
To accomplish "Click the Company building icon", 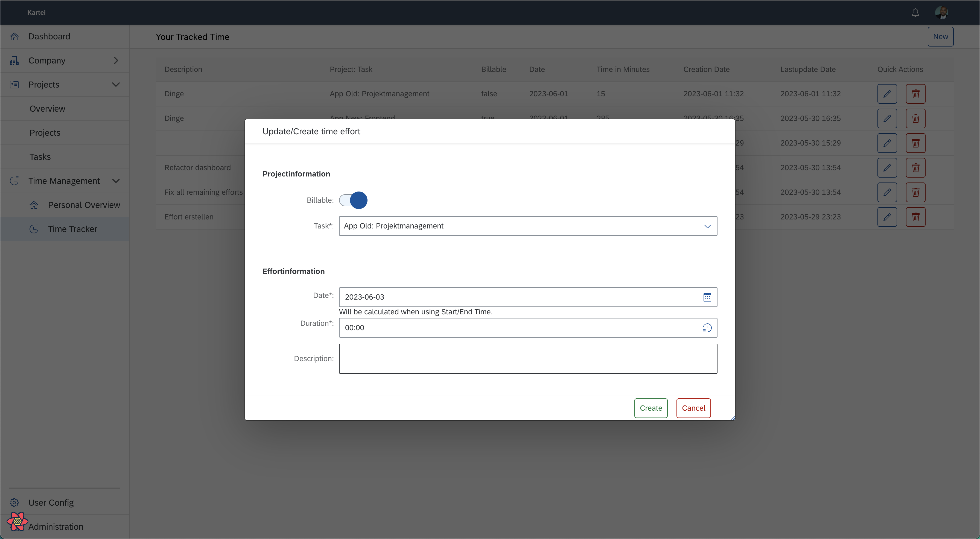I will (x=14, y=60).
